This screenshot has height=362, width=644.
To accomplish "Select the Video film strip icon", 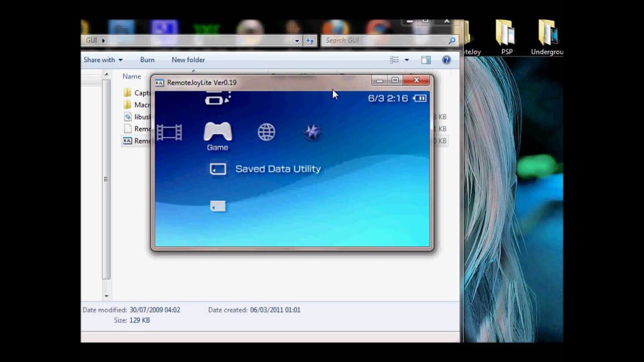I will (x=169, y=133).
